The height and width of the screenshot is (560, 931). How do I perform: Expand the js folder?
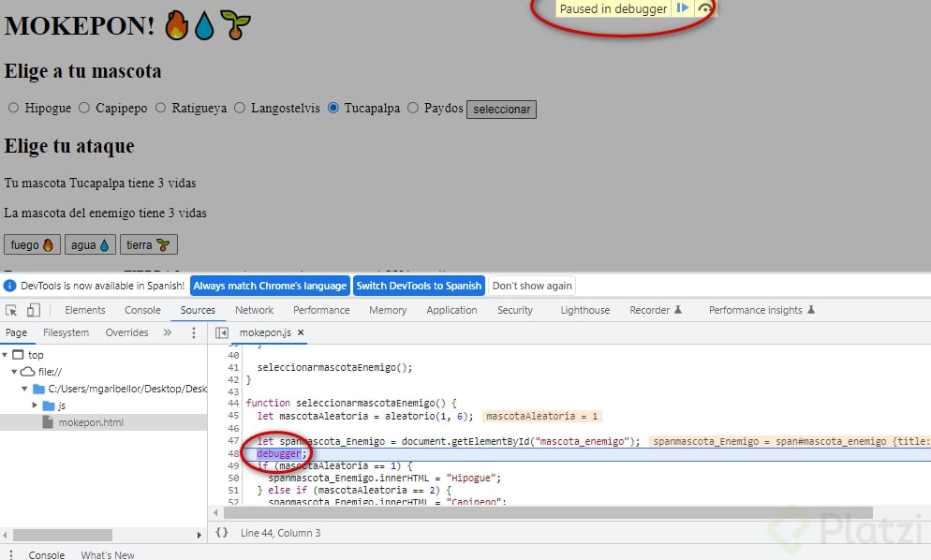pos(35,405)
